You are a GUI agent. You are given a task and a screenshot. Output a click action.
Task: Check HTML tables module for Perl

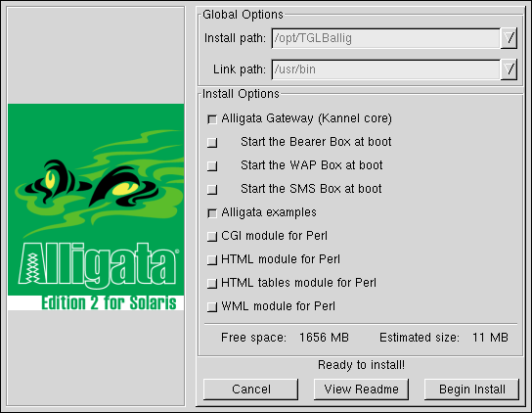click(212, 283)
